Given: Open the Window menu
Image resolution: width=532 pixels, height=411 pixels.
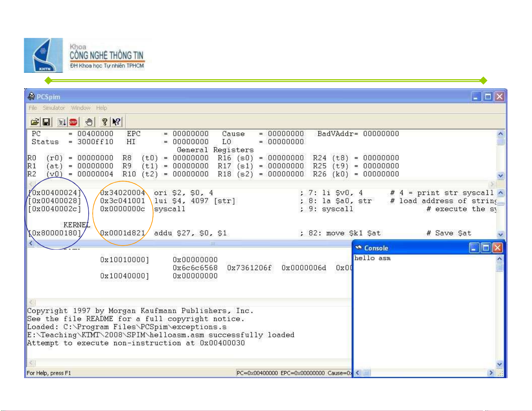Looking at the screenshot, I should 81,108.
